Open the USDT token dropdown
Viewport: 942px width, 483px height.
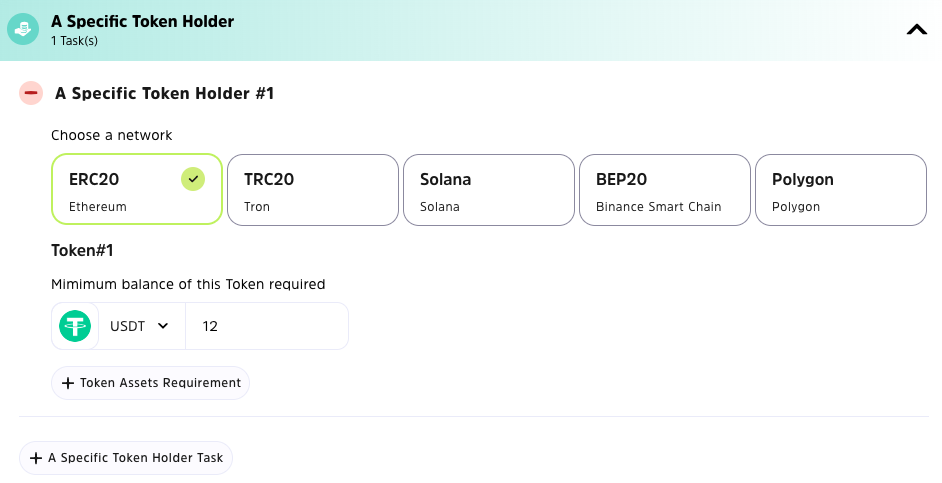(x=138, y=326)
